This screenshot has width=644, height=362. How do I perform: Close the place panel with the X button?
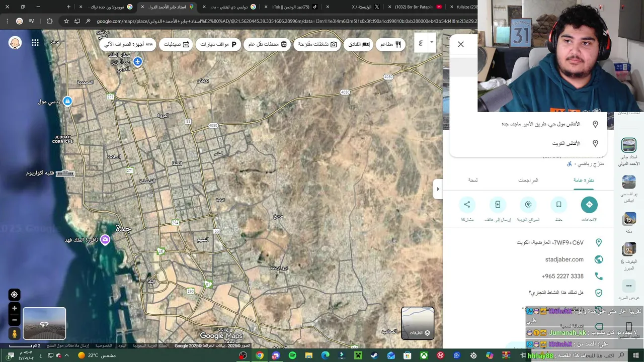(x=460, y=44)
